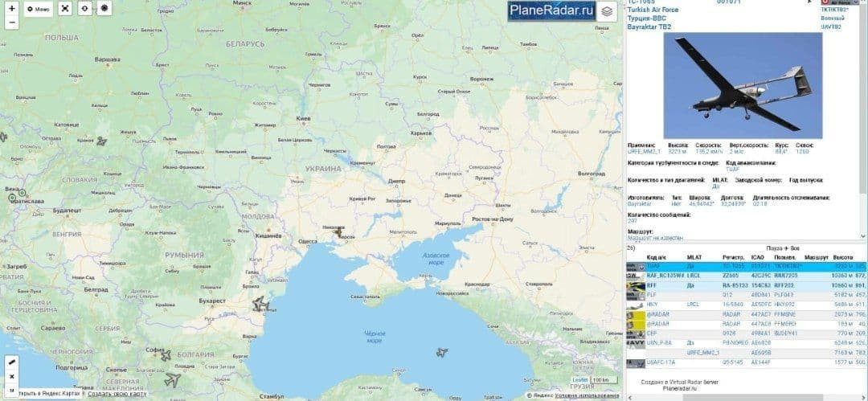Open the map layers selector
This screenshot has height=401, width=868.
pos(607,11)
